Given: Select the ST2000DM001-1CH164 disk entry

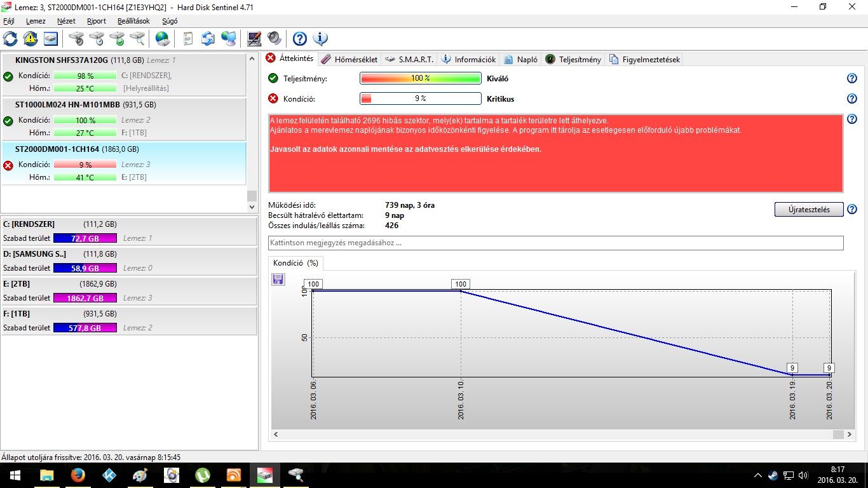Looking at the screenshot, I should click(124, 163).
